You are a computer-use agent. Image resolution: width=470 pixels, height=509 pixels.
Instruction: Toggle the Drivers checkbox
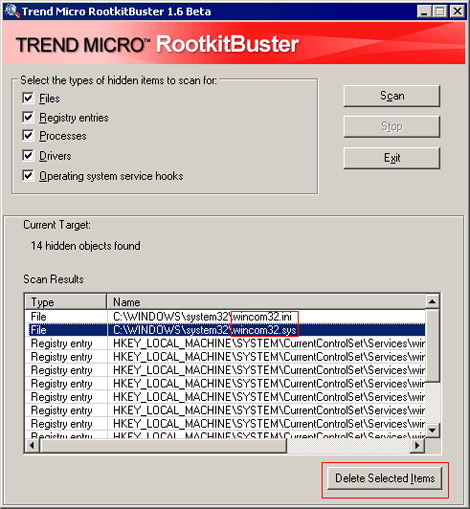tap(28, 155)
